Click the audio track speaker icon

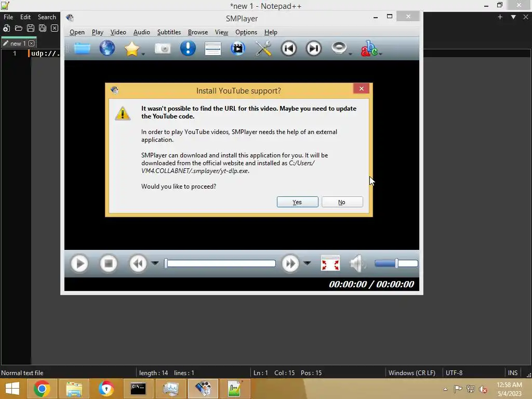pos(339,48)
